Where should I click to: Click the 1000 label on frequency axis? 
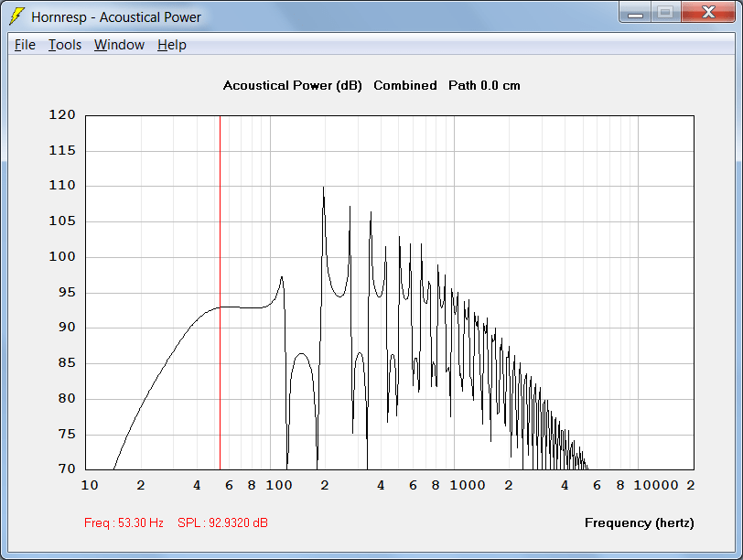tap(468, 485)
